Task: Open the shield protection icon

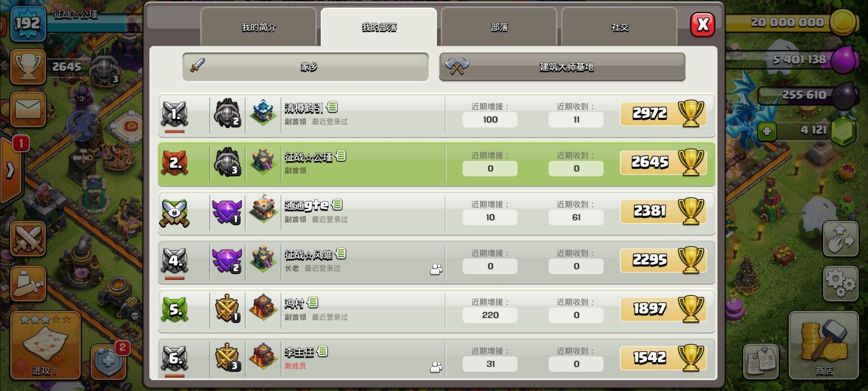Action: [x=108, y=361]
